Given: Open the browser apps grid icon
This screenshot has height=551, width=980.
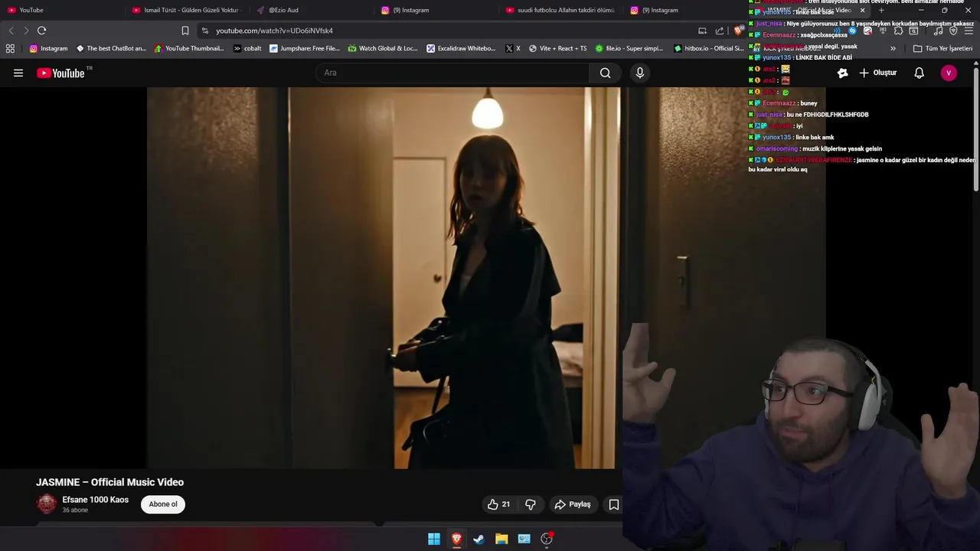Looking at the screenshot, I should tap(10, 48).
